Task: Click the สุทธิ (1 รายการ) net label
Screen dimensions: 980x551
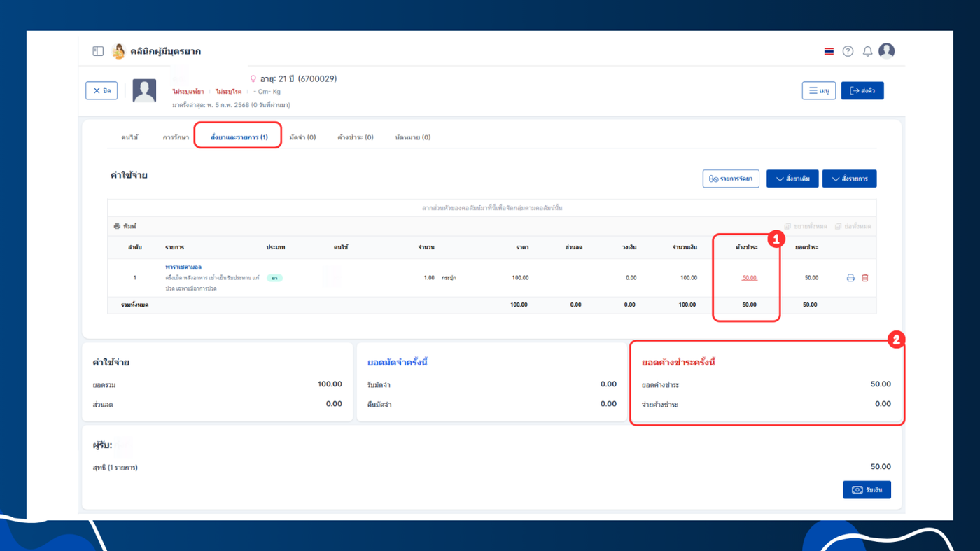Action: 115,467
